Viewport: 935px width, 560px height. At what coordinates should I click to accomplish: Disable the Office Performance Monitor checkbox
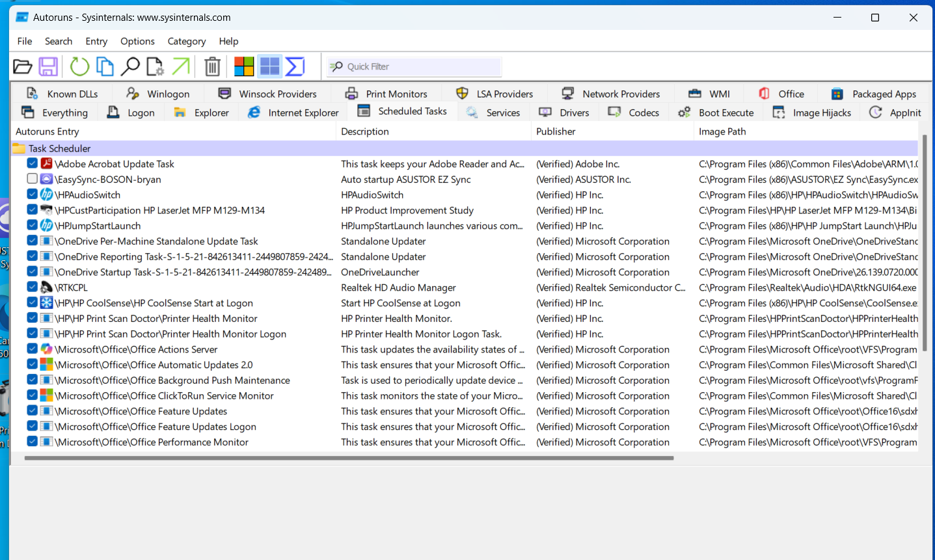click(x=33, y=442)
